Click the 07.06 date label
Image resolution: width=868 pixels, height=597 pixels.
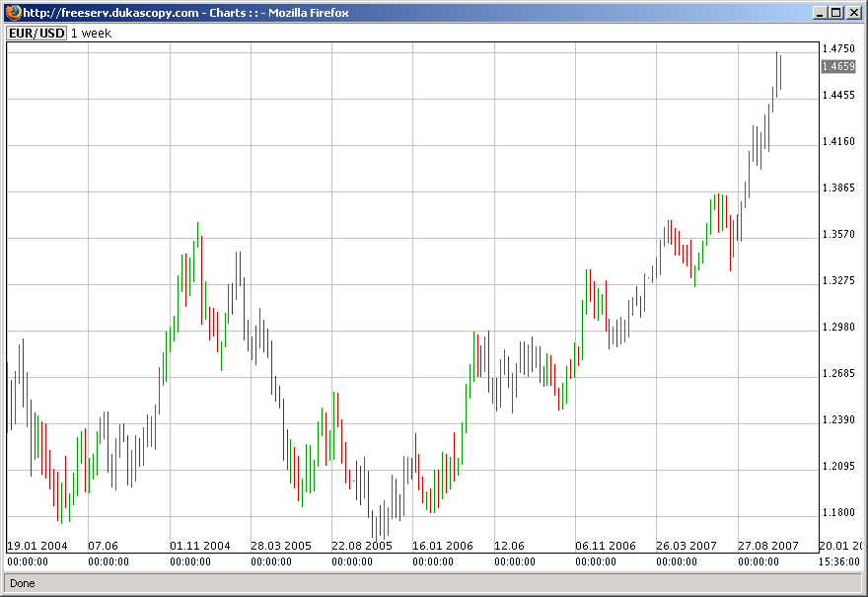click(103, 546)
